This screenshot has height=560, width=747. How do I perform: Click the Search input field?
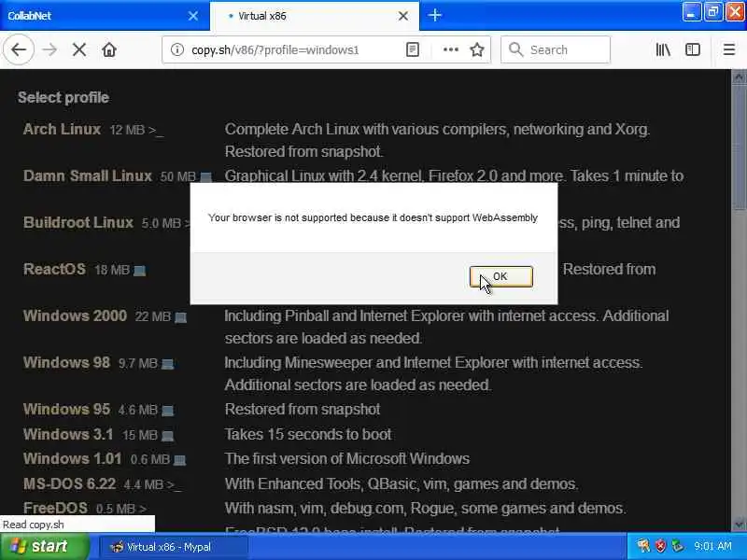tap(556, 49)
